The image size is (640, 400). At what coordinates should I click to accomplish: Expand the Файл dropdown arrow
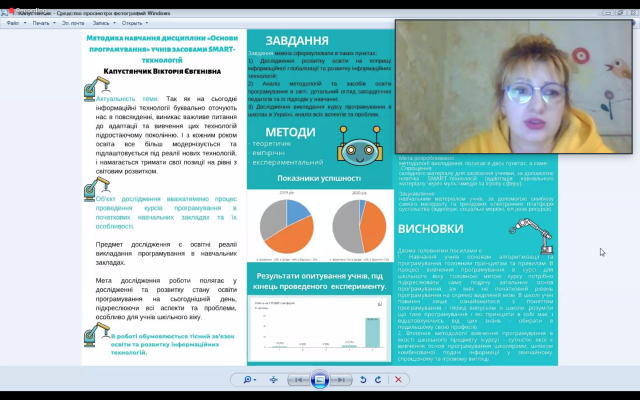click(25, 23)
